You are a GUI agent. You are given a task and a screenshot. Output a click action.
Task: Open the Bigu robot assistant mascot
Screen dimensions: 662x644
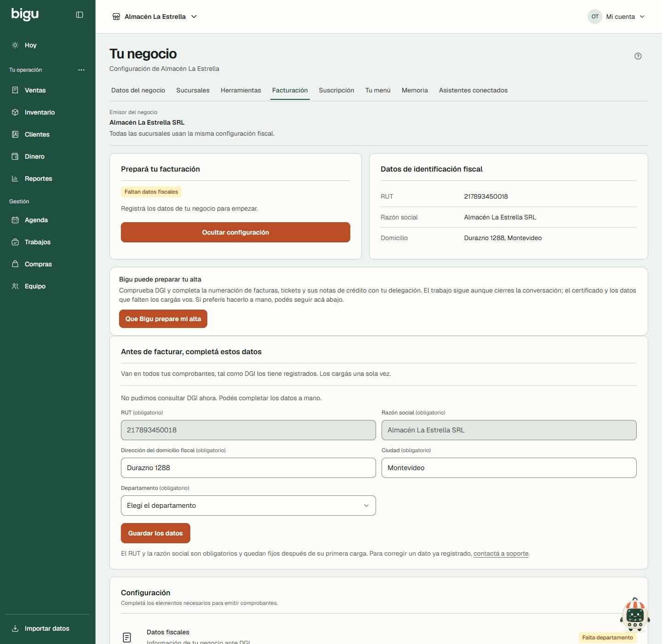[635, 615]
